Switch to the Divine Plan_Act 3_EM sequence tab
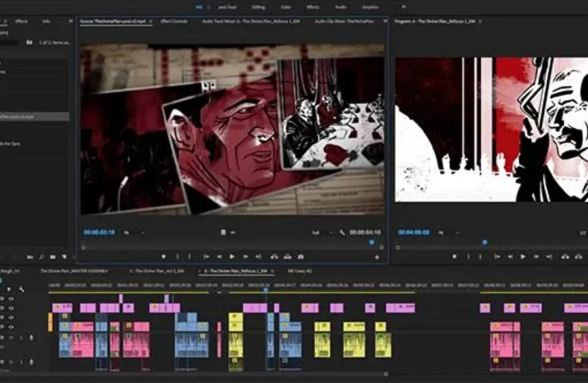The width and height of the screenshot is (588, 383). click(x=157, y=271)
